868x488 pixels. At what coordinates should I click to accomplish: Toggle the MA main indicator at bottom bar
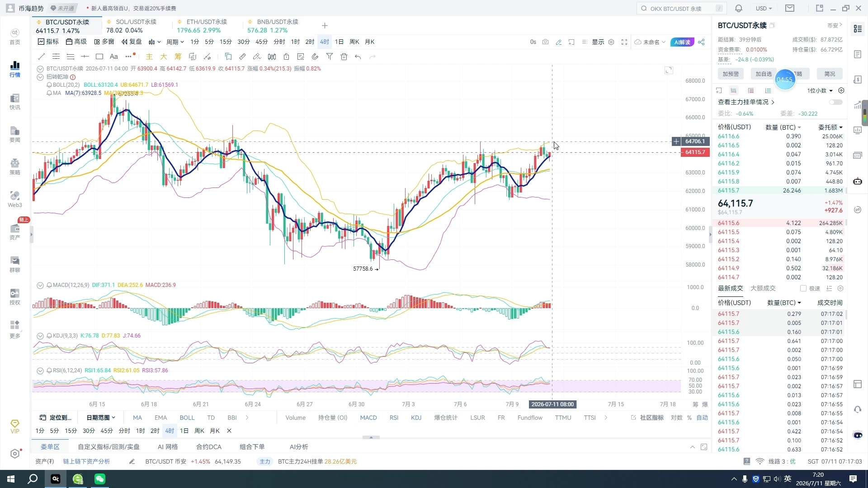tap(137, 418)
